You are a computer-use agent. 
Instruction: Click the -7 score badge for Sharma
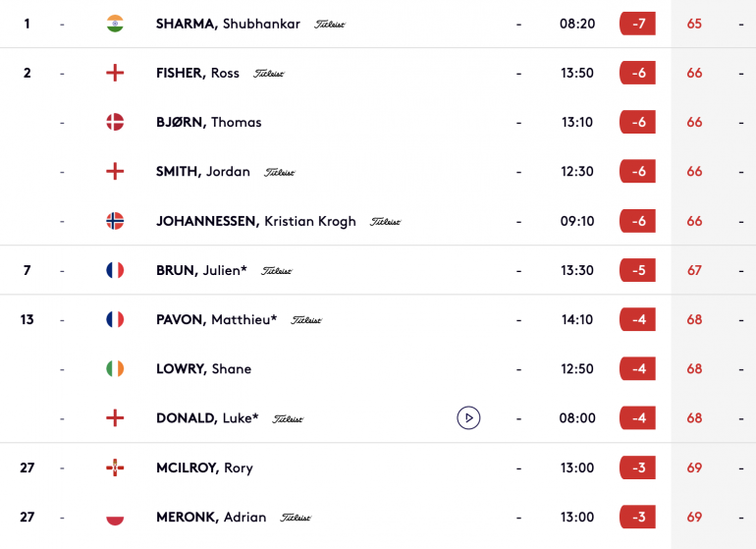pyautogui.click(x=637, y=24)
